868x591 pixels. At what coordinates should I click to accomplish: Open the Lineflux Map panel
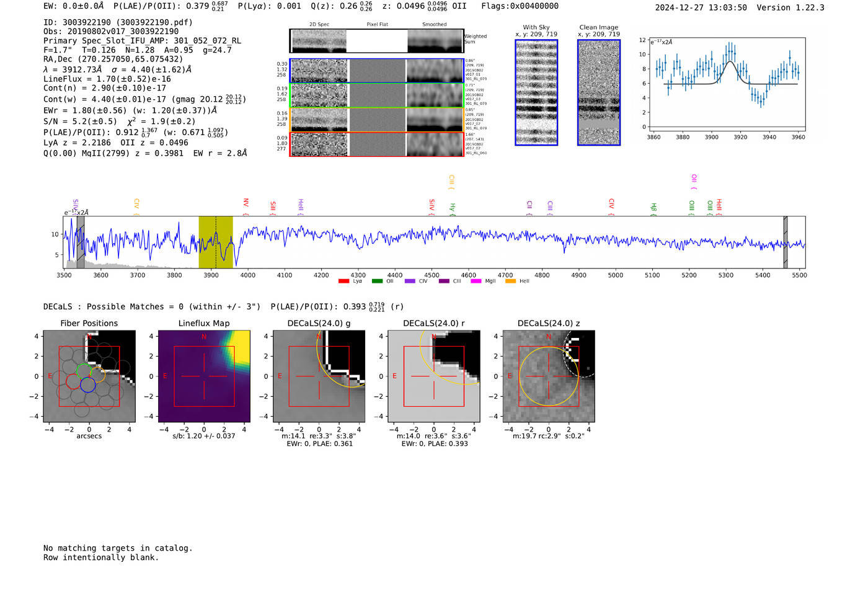pyautogui.click(x=204, y=376)
